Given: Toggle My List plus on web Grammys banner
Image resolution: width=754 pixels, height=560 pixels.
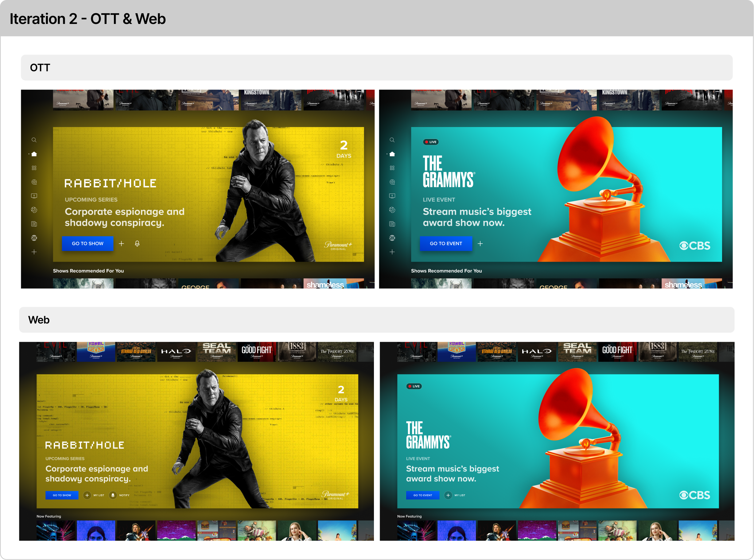Looking at the screenshot, I should pyautogui.click(x=448, y=495).
